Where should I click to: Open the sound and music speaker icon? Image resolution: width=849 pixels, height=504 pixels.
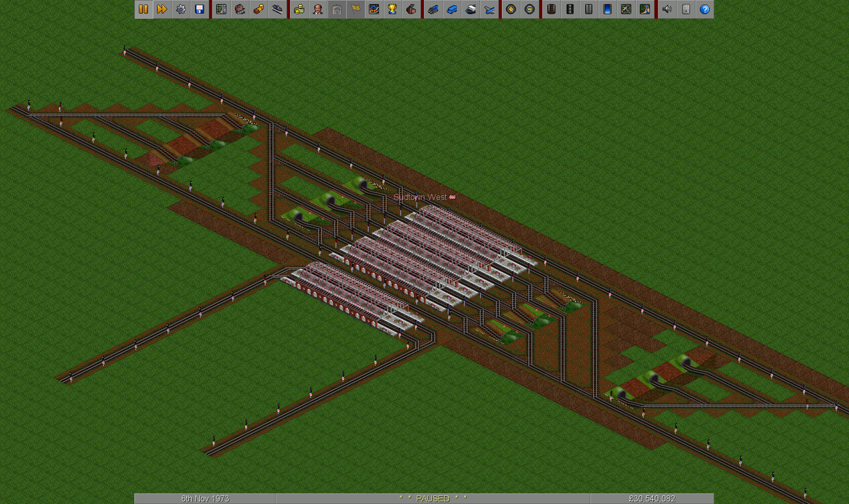click(x=666, y=9)
